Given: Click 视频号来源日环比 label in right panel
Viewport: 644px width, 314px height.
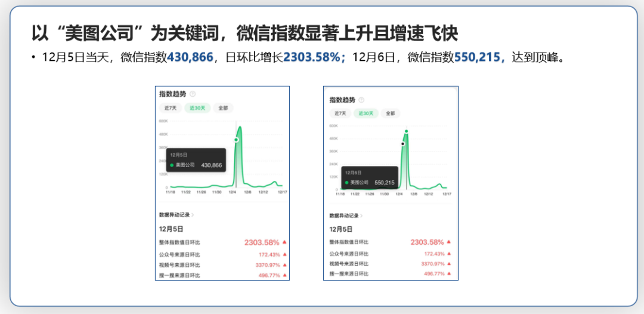Looking at the screenshot, I should pos(349,263).
